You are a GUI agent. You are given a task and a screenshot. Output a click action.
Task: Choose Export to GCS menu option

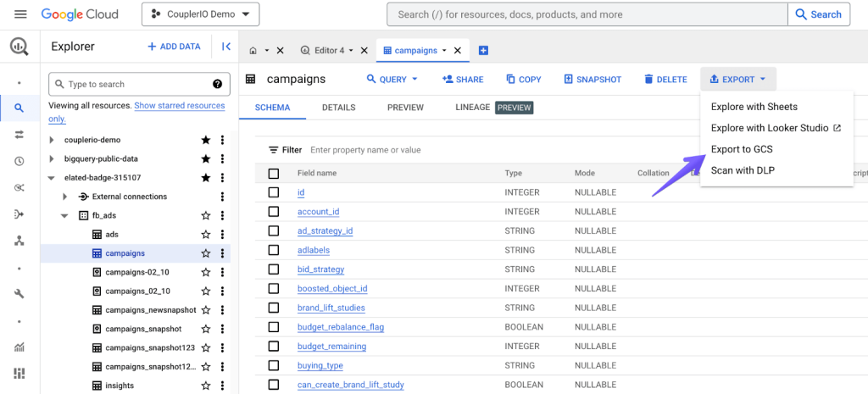click(x=742, y=149)
